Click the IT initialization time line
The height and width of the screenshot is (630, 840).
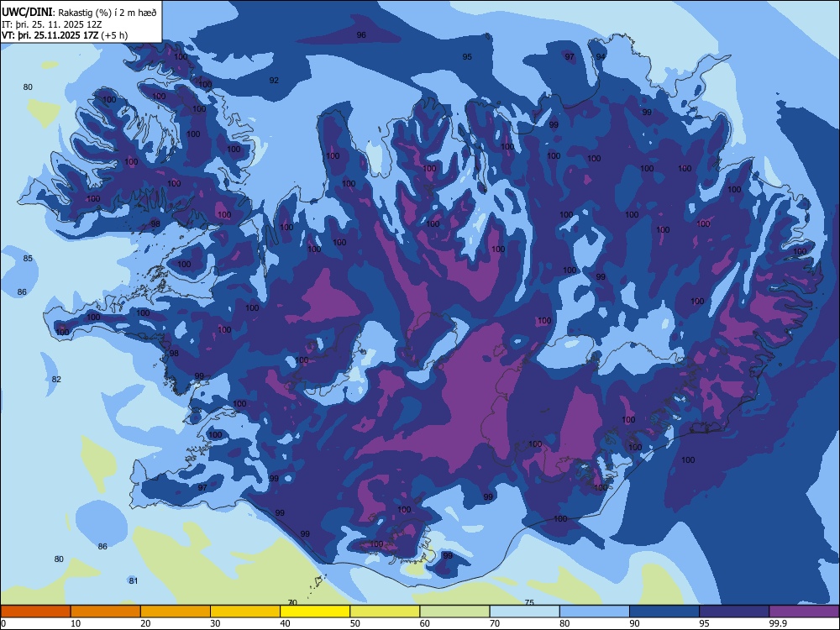[52, 24]
